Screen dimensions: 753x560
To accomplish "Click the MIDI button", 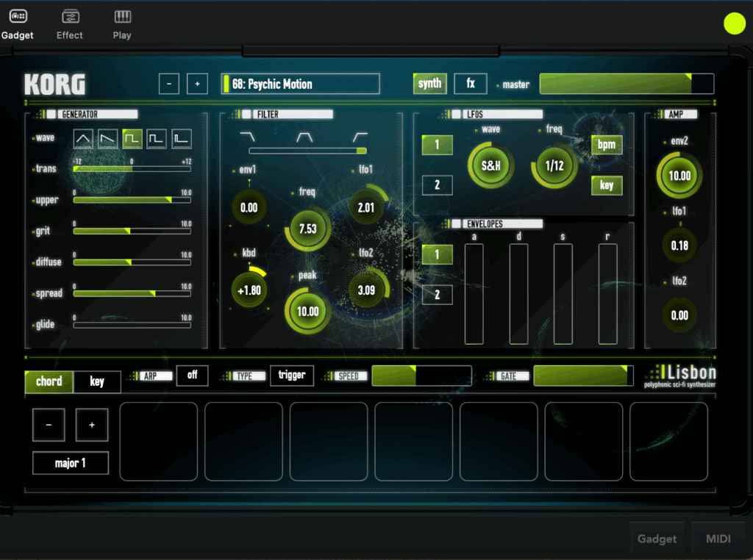I will [718, 539].
